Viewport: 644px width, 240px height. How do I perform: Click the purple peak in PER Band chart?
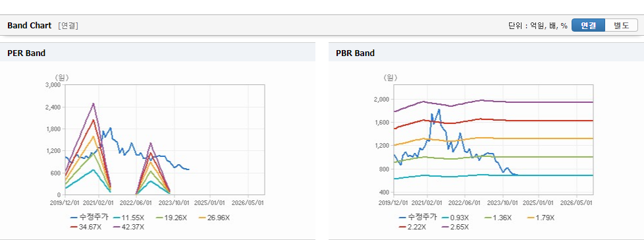click(94, 104)
